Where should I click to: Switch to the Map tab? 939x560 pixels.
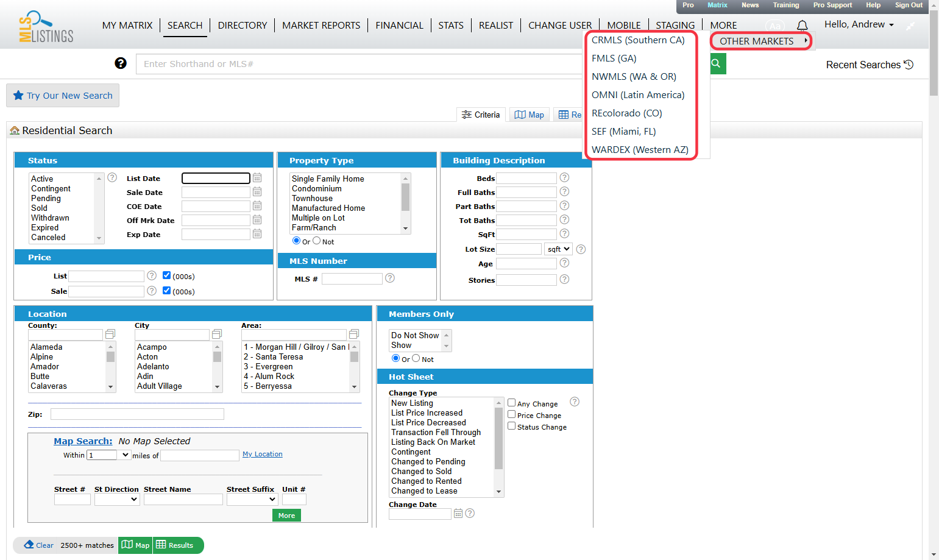(530, 115)
